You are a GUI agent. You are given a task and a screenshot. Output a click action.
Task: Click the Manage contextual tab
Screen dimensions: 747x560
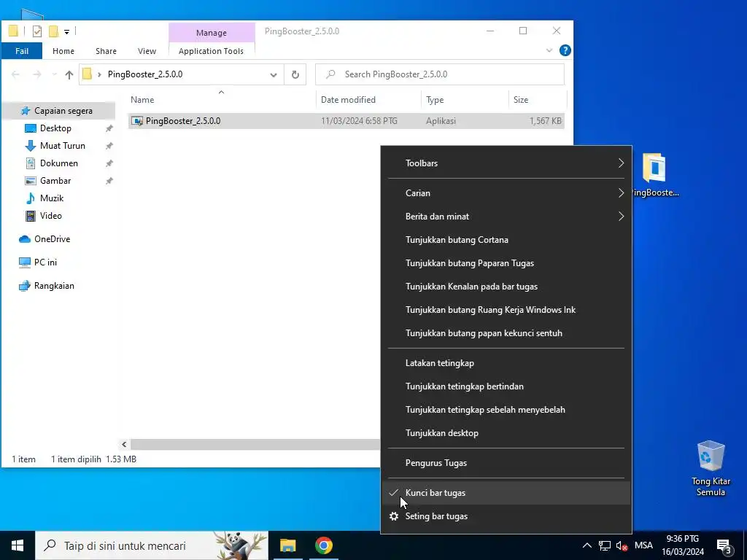(x=212, y=33)
